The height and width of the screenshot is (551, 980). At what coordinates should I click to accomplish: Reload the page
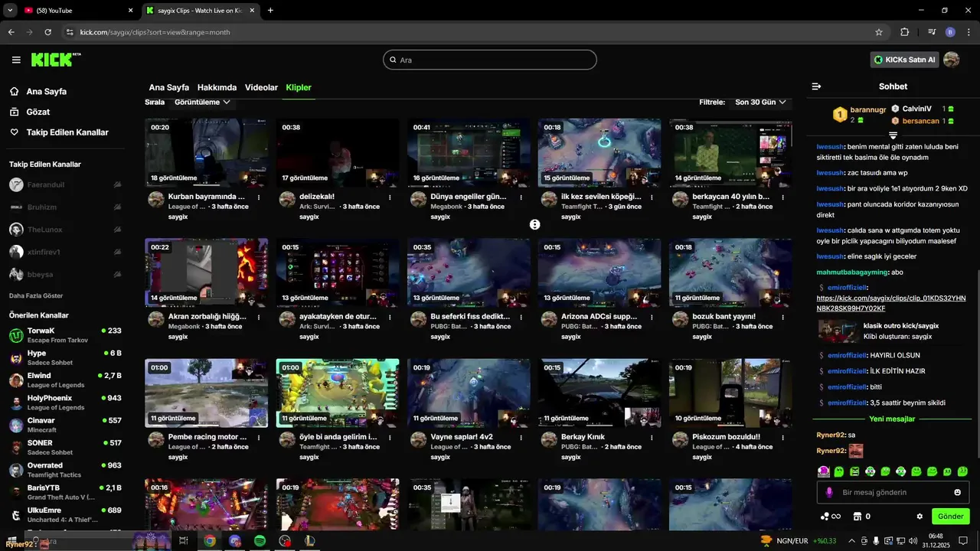click(x=48, y=32)
